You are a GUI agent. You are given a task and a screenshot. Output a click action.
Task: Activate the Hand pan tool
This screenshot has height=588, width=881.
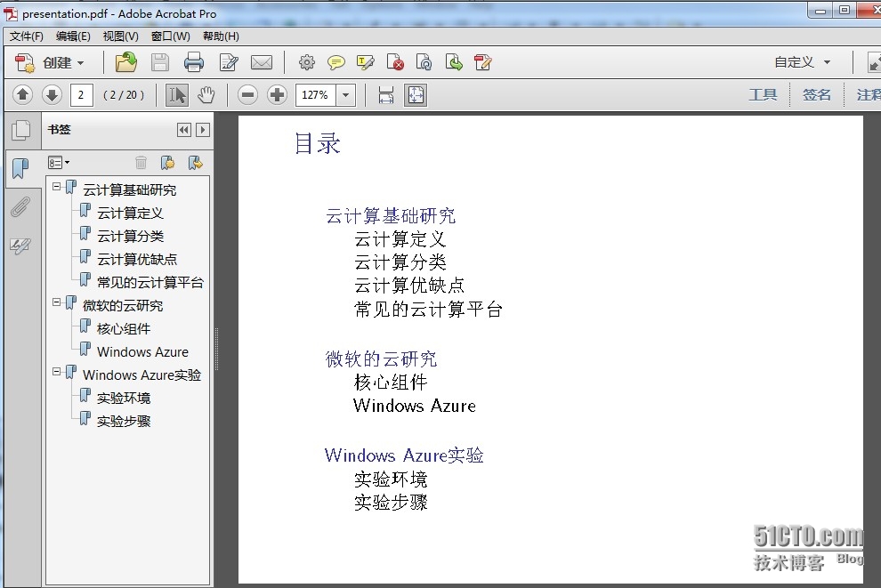pyautogui.click(x=206, y=95)
